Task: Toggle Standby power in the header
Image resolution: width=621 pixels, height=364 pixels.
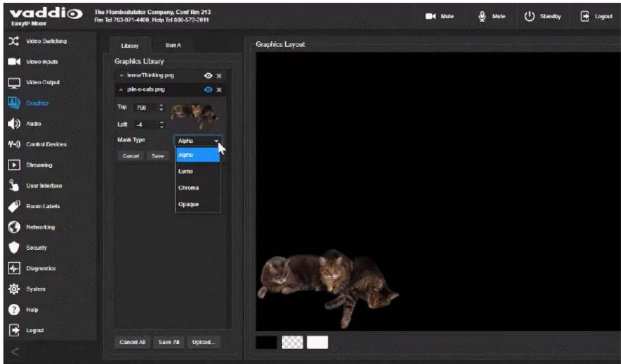Action: click(543, 16)
